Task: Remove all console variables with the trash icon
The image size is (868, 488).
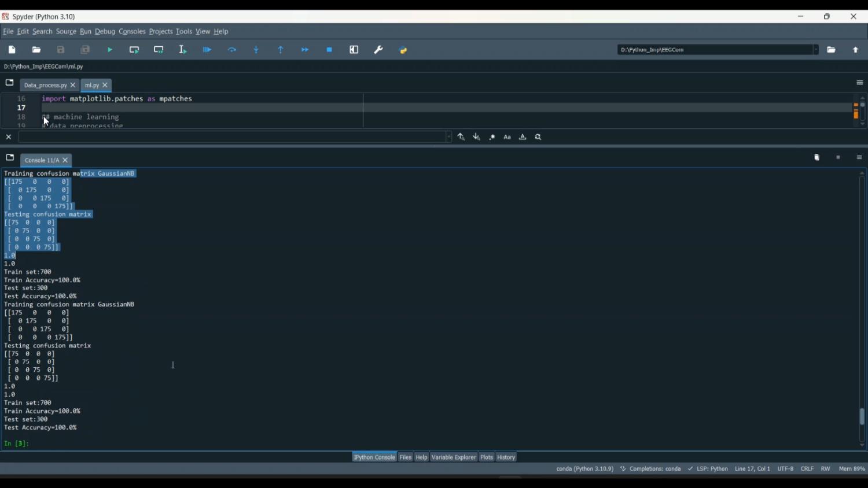Action: point(816,158)
